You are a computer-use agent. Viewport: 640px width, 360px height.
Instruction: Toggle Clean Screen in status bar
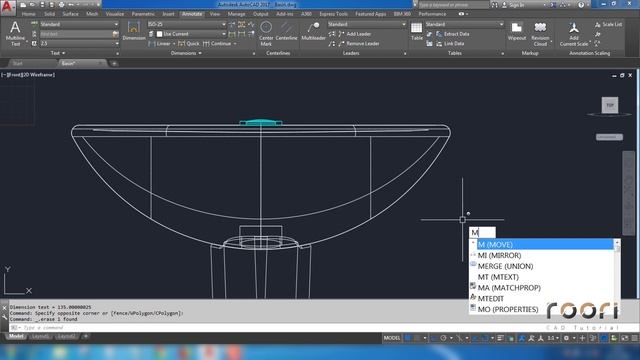(x=625, y=338)
